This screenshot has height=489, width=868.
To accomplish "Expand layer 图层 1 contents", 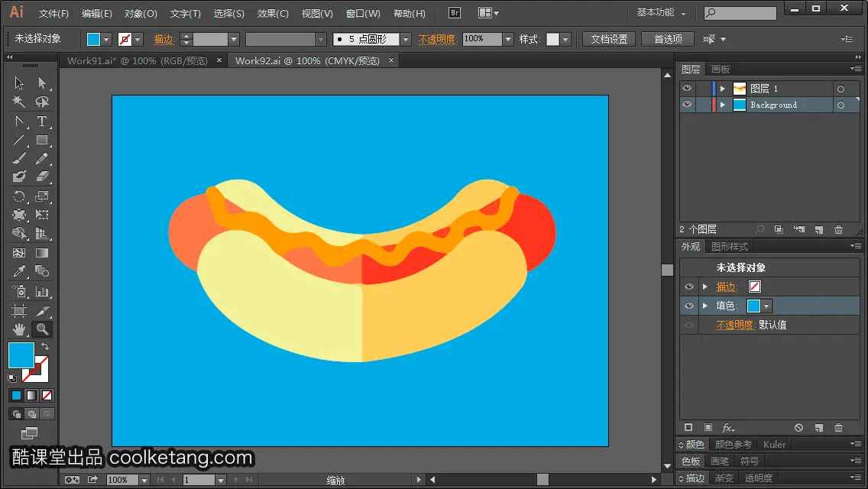I will 722,89.
